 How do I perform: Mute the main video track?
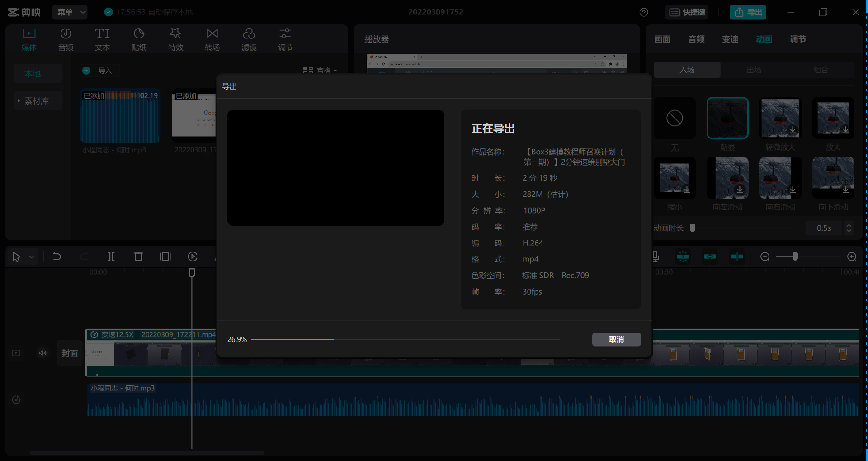[x=42, y=353]
